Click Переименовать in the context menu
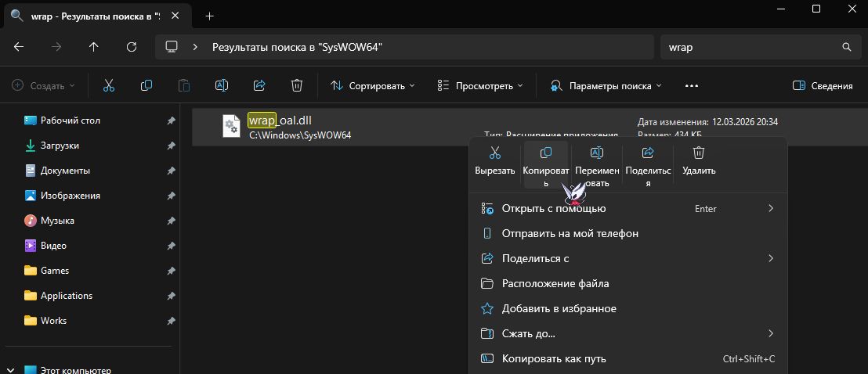Viewport: 868px width, 374px height. [596, 165]
